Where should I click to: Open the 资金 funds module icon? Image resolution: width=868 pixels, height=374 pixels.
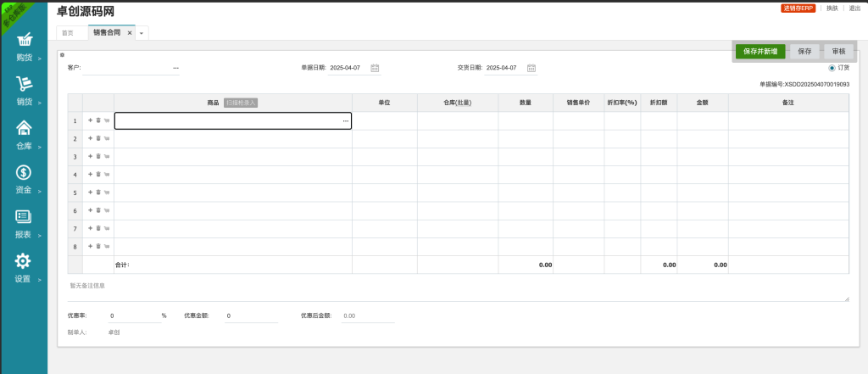coord(24,172)
